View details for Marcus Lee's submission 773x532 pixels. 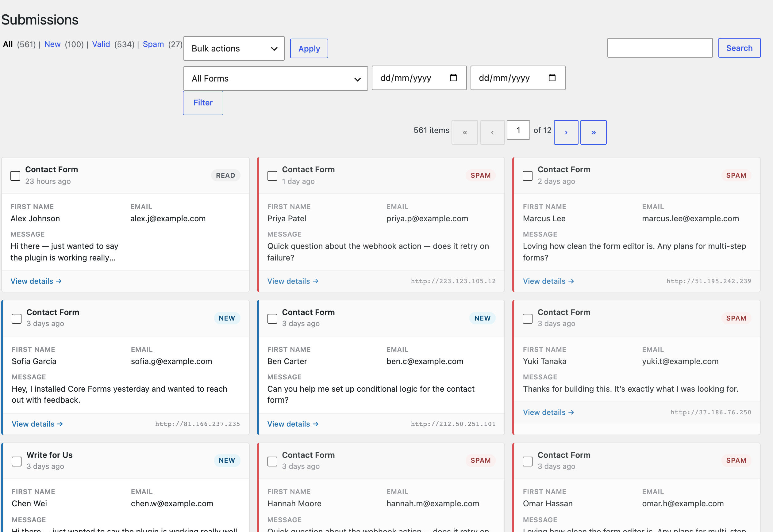click(548, 281)
